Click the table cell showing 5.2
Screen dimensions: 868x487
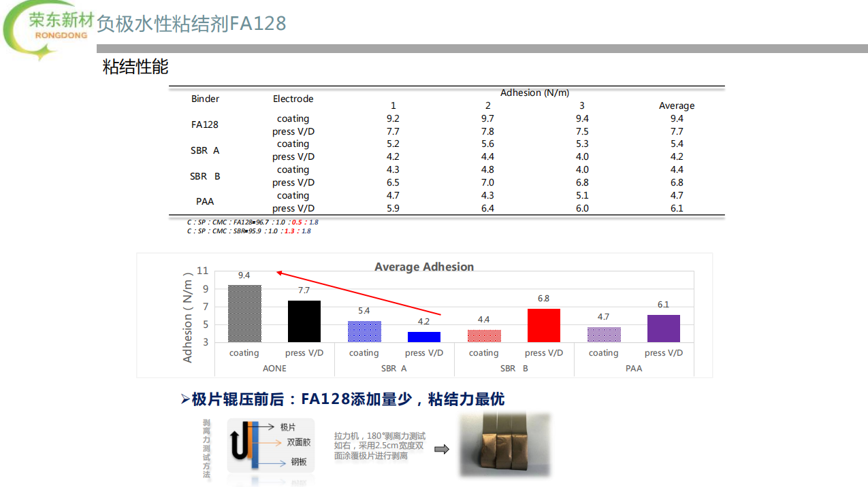[393, 144]
